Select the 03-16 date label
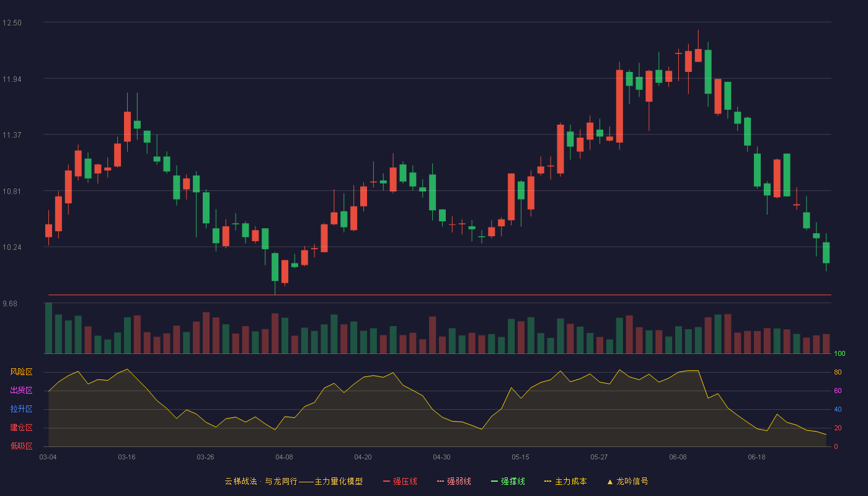This screenshot has height=496, width=868. pyautogui.click(x=126, y=457)
